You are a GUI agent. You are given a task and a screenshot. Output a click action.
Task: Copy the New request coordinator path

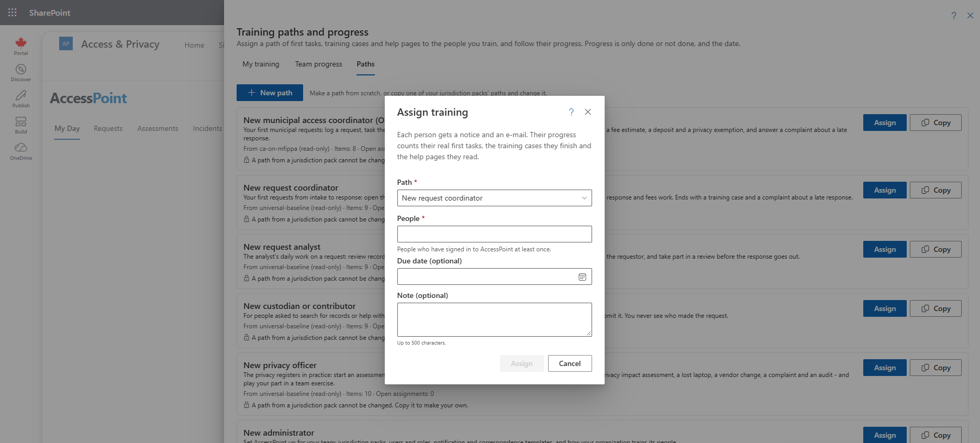point(936,190)
